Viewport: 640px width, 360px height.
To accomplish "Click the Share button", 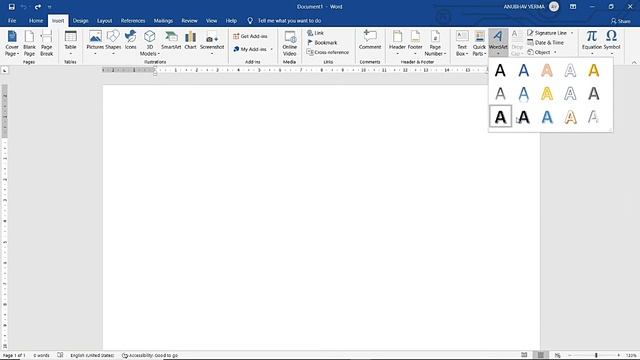I will tap(620, 21).
